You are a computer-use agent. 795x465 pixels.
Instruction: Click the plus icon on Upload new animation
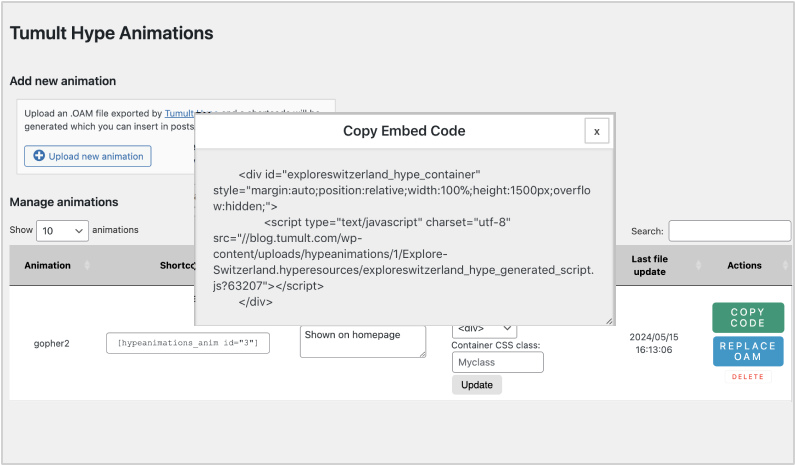pyautogui.click(x=39, y=156)
